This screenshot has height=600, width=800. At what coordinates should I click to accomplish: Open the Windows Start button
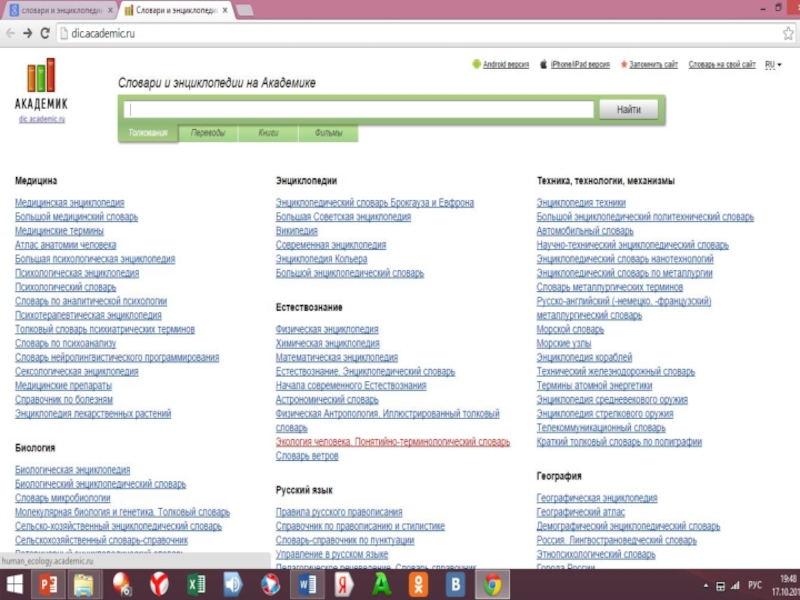click(x=14, y=585)
